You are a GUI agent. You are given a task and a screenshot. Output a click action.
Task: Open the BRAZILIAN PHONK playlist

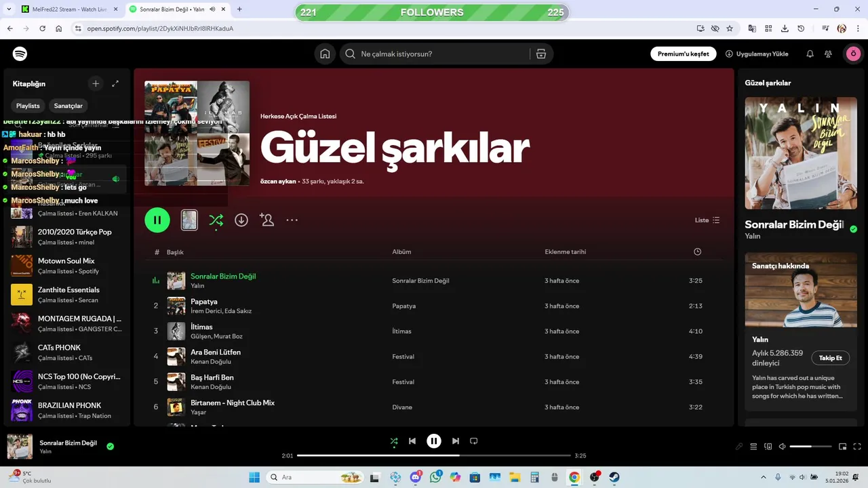66,410
